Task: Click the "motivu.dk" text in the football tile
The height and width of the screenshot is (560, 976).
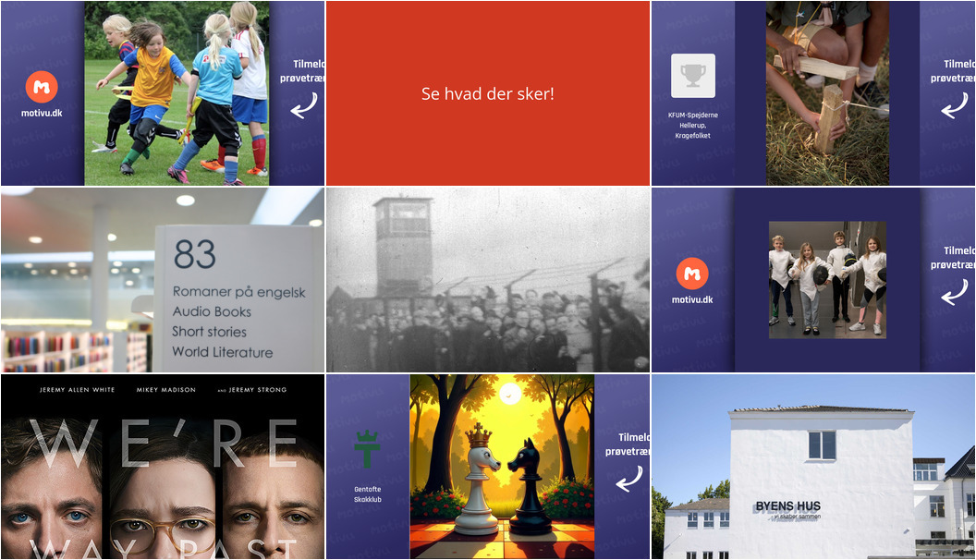Action: click(x=42, y=114)
